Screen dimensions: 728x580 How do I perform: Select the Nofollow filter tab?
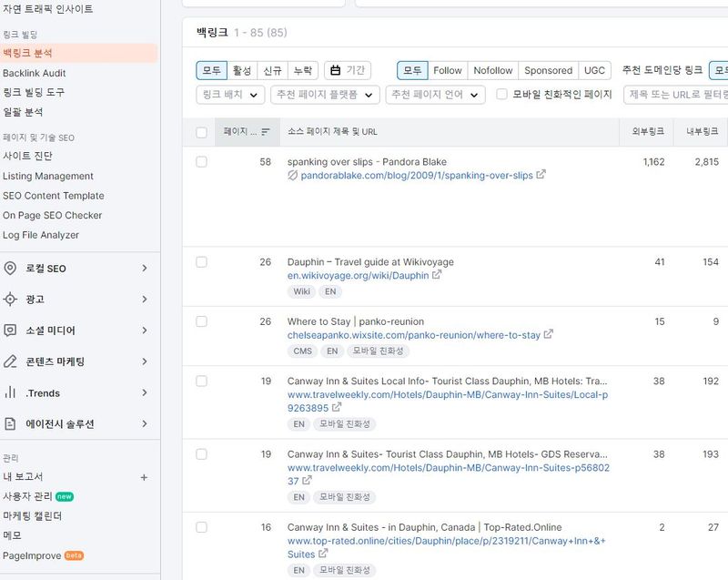tap(491, 69)
